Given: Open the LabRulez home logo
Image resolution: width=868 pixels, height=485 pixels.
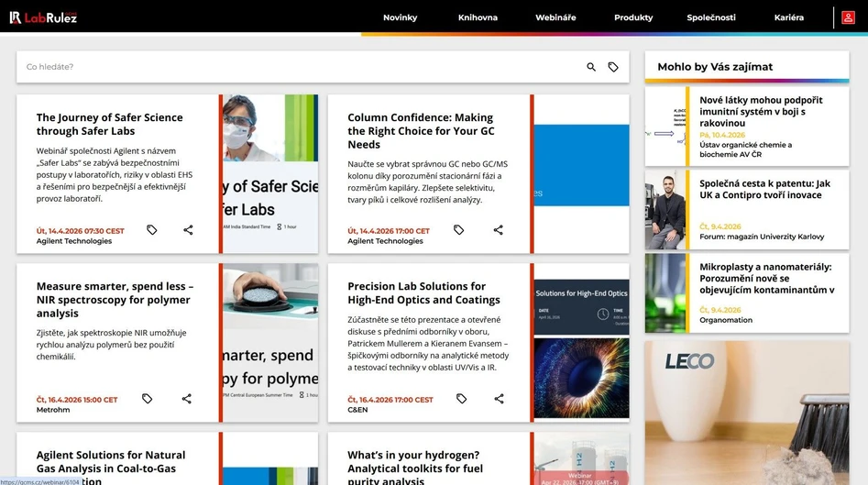Looking at the screenshot, I should 43,17.
